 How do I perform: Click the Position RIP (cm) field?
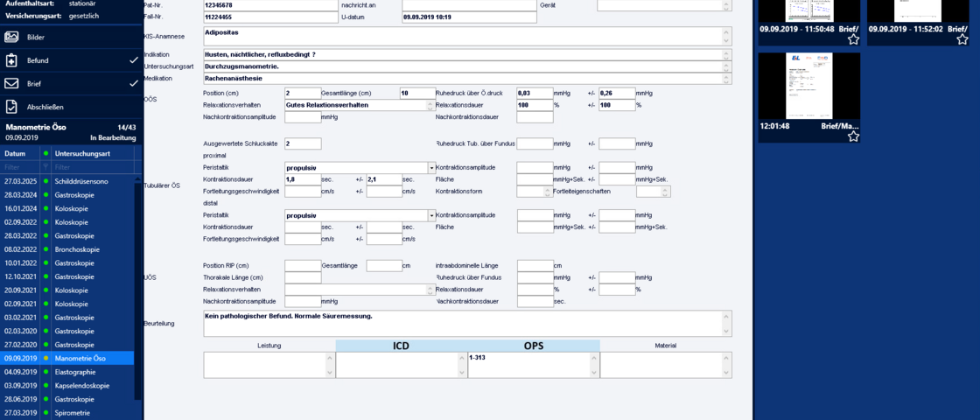303,266
